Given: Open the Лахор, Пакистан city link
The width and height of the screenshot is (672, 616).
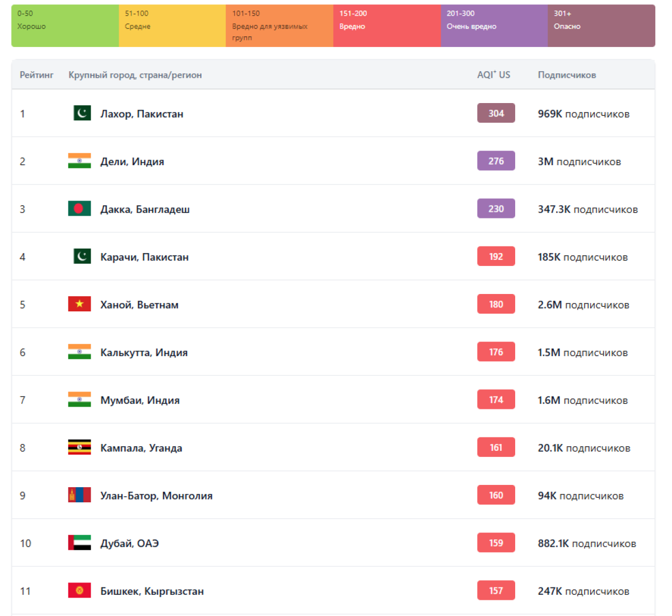Looking at the screenshot, I should (142, 114).
